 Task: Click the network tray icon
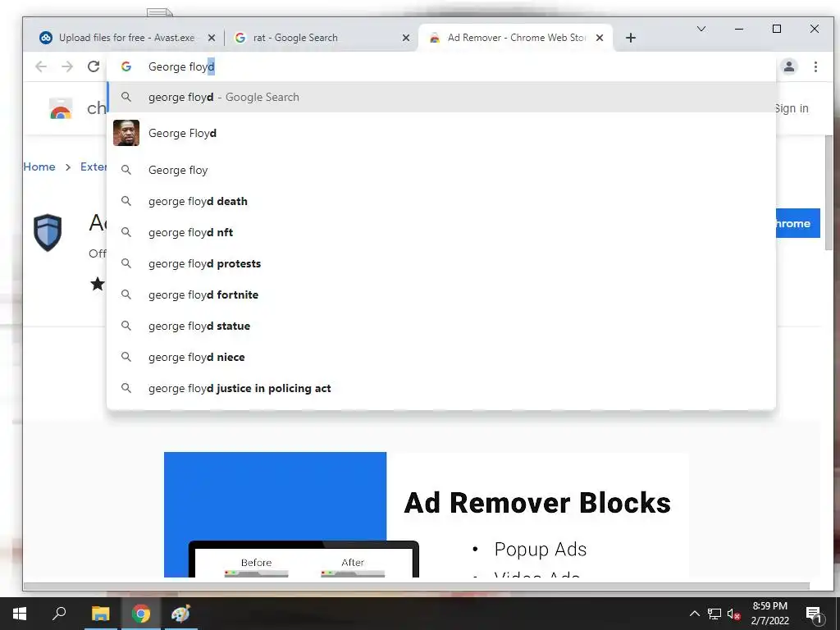[714, 614]
